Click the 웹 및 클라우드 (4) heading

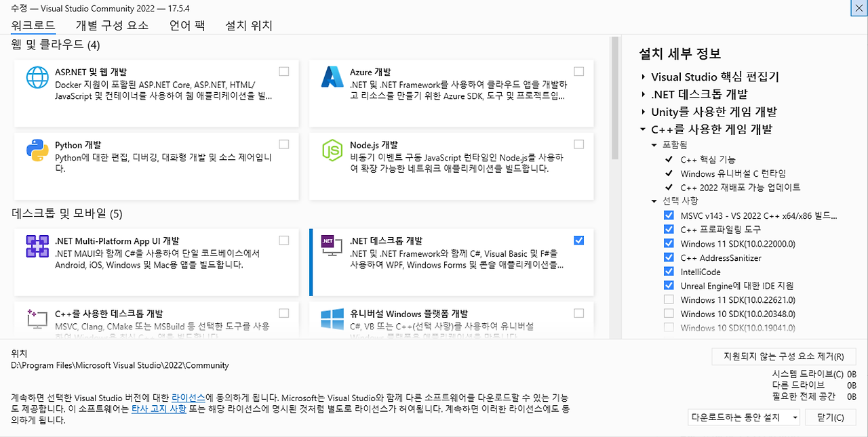click(x=56, y=45)
